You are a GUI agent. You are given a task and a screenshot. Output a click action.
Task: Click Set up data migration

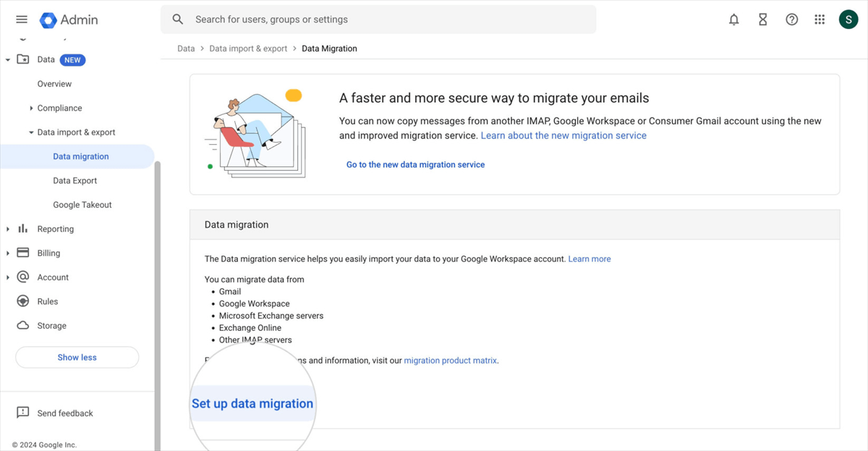tap(252, 404)
